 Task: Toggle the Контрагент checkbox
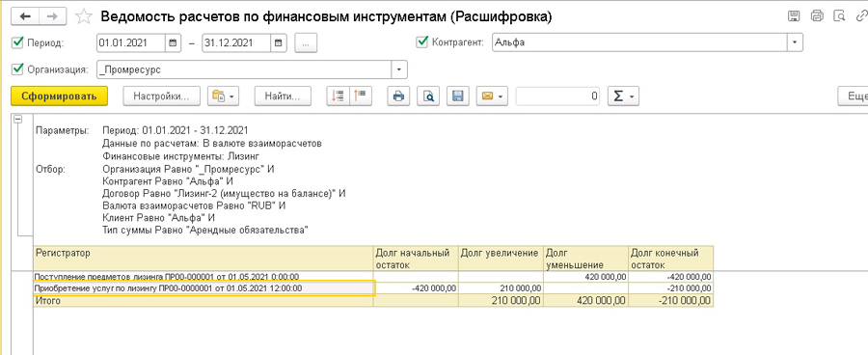tap(421, 42)
